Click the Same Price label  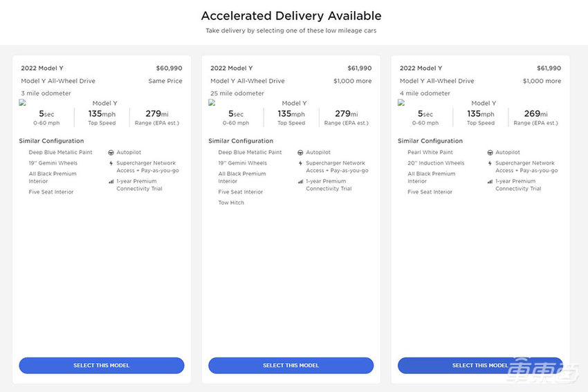165,81
